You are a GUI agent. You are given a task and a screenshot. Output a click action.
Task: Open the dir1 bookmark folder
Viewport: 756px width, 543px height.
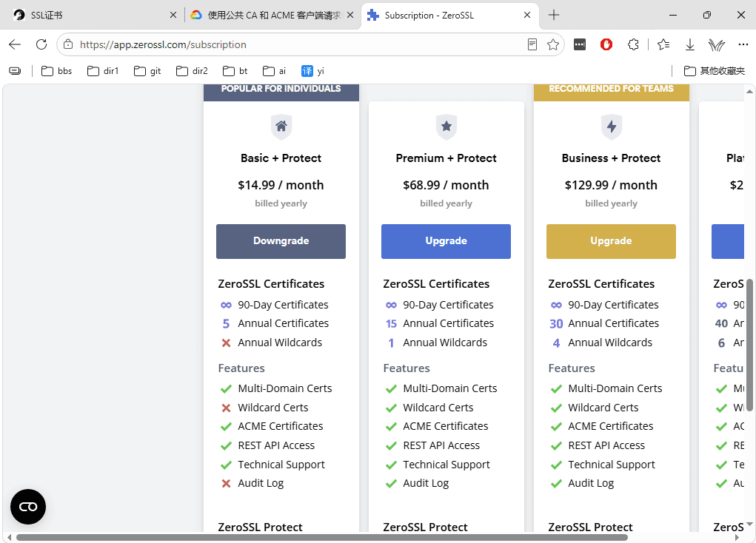pos(103,71)
